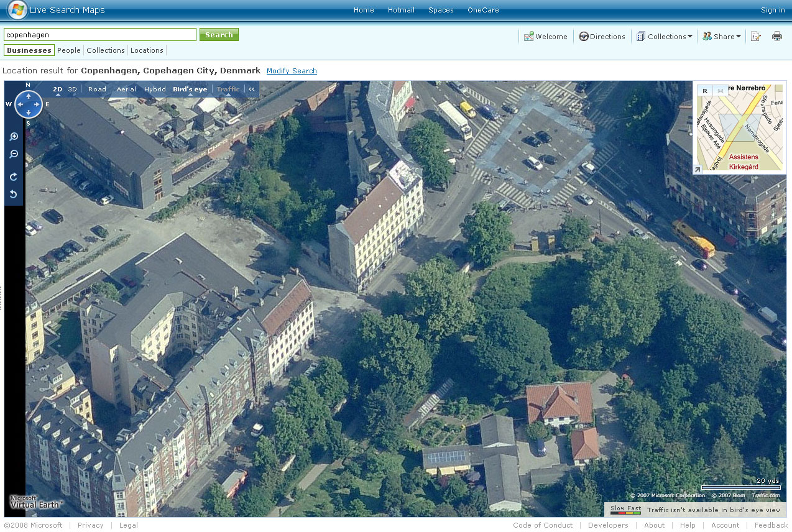Click the zoom out magnifier icon
792x532 pixels.
click(14, 154)
